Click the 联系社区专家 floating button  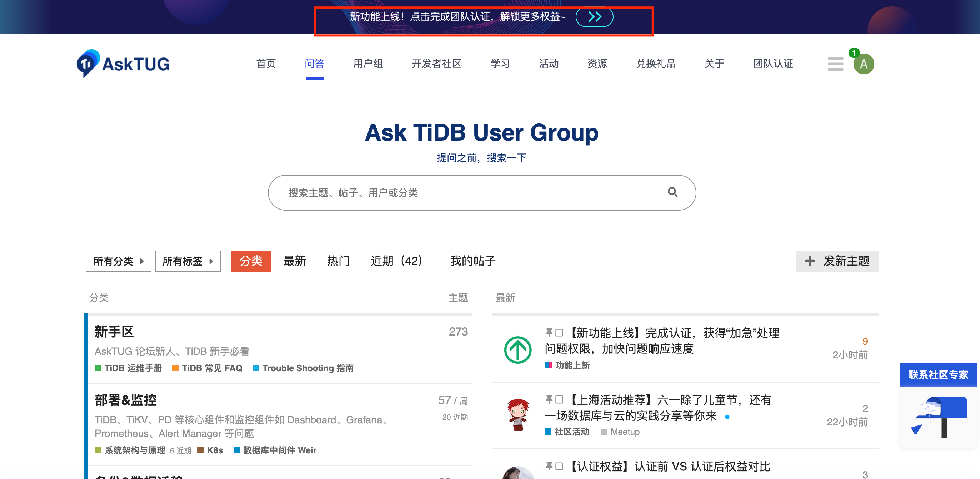938,375
